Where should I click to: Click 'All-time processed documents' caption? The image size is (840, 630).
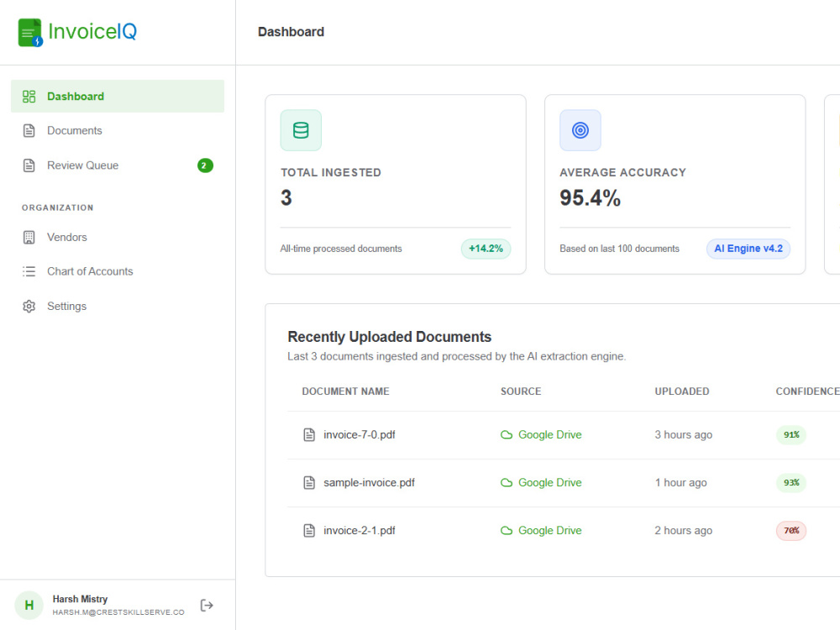[341, 249]
